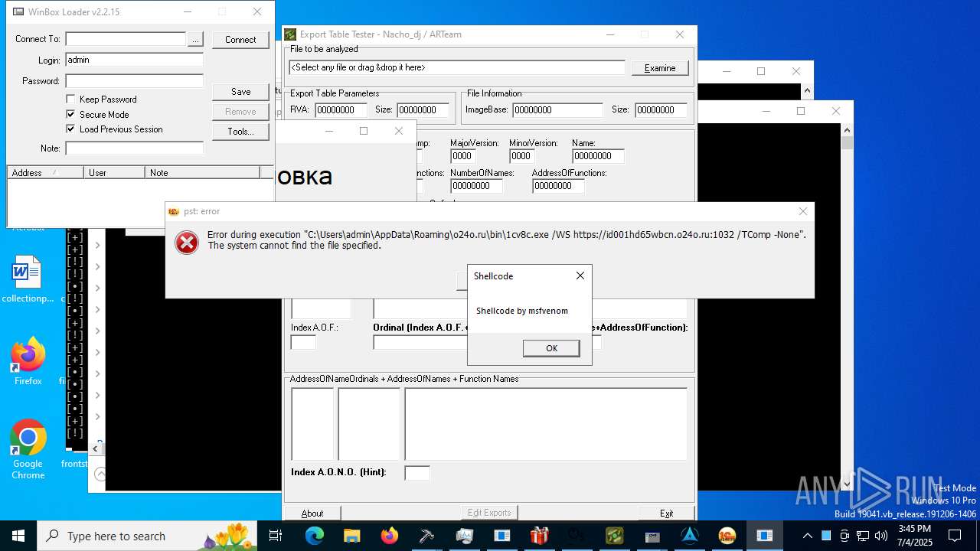Click the MinorVersion field
Viewport: 980px width, 551px height.
(521, 156)
